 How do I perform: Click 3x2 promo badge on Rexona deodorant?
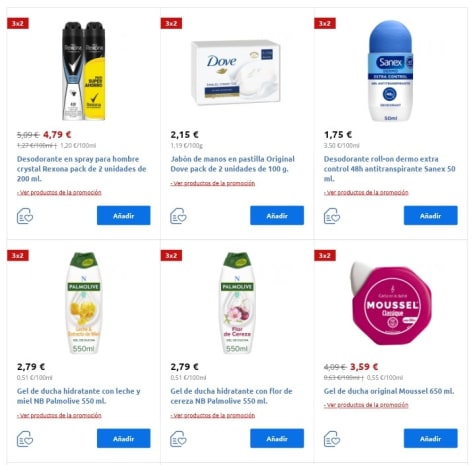[18, 23]
